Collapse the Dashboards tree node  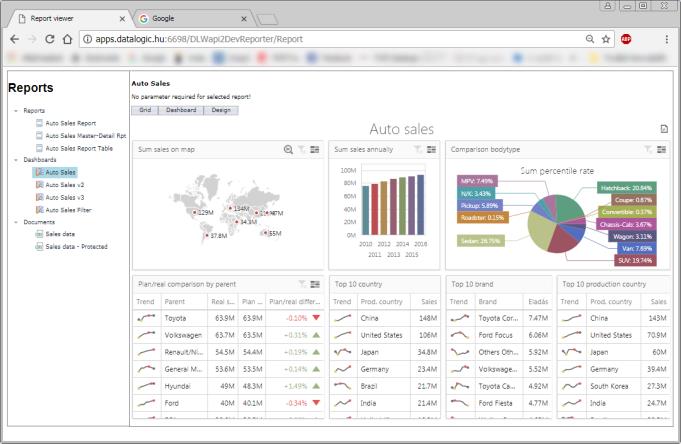point(16,160)
